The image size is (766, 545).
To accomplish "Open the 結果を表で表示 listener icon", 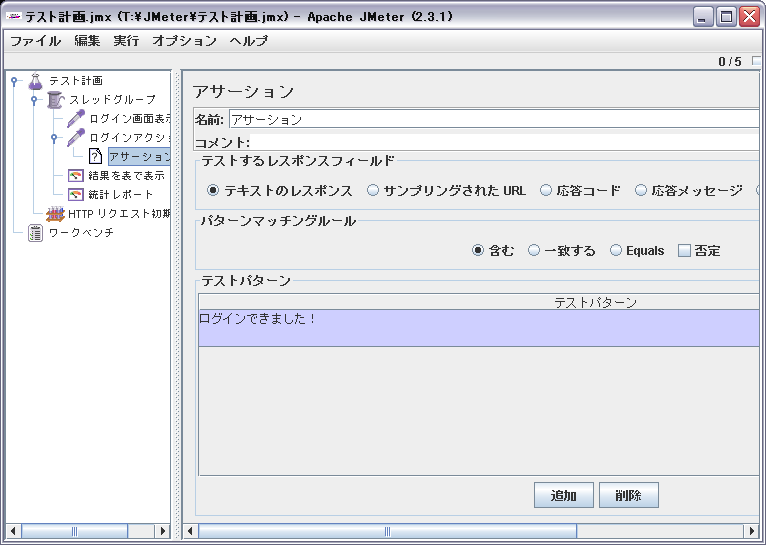I will coord(75,176).
